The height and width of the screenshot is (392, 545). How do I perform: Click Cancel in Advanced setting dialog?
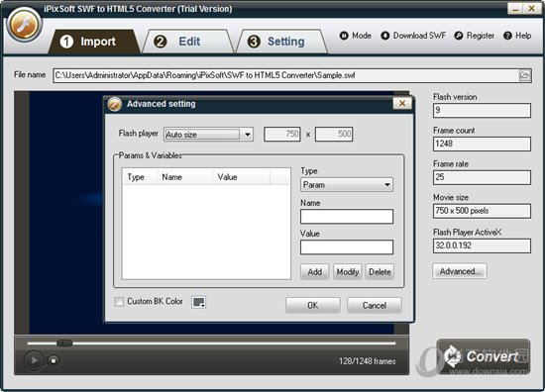tap(375, 305)
